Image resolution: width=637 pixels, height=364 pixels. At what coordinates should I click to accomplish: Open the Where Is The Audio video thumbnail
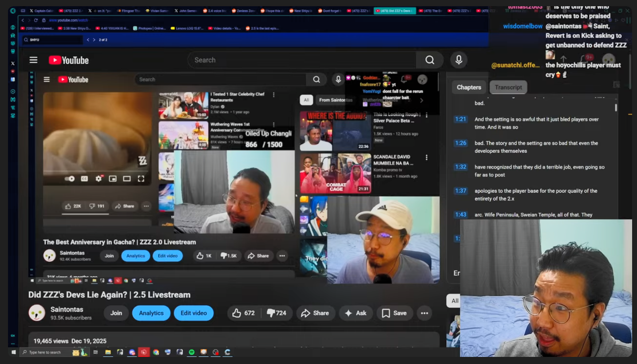[335, 131]
